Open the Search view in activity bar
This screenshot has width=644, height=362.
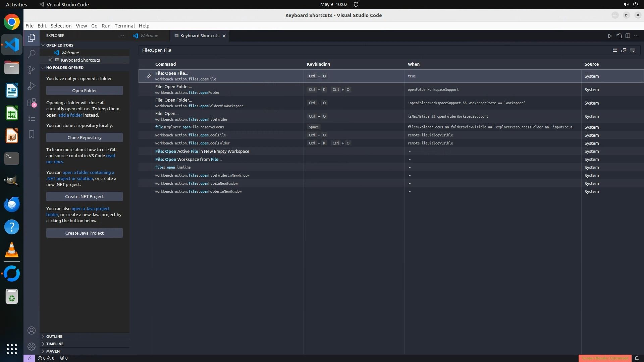click(32, 54)
